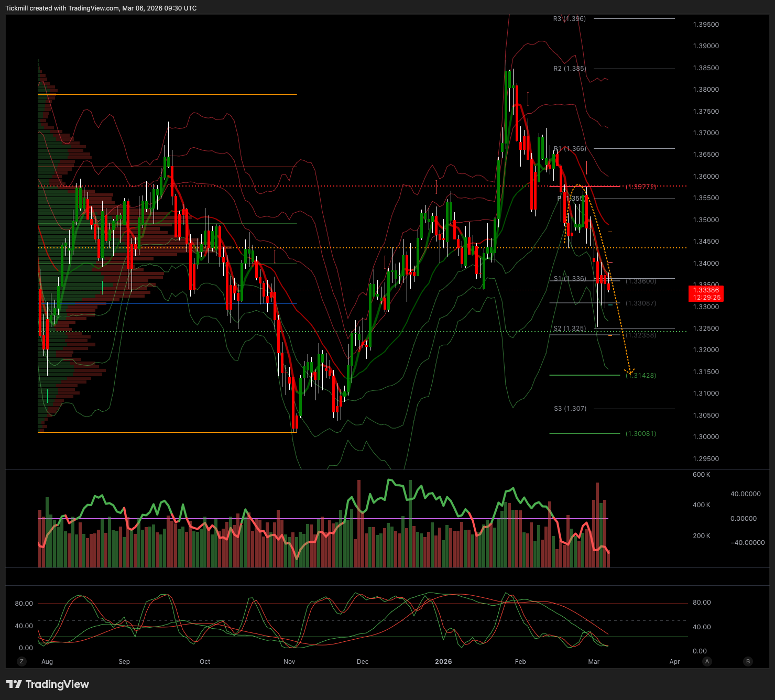
Task: Click the 1.39500 price scale label
Action: [706, 25]
